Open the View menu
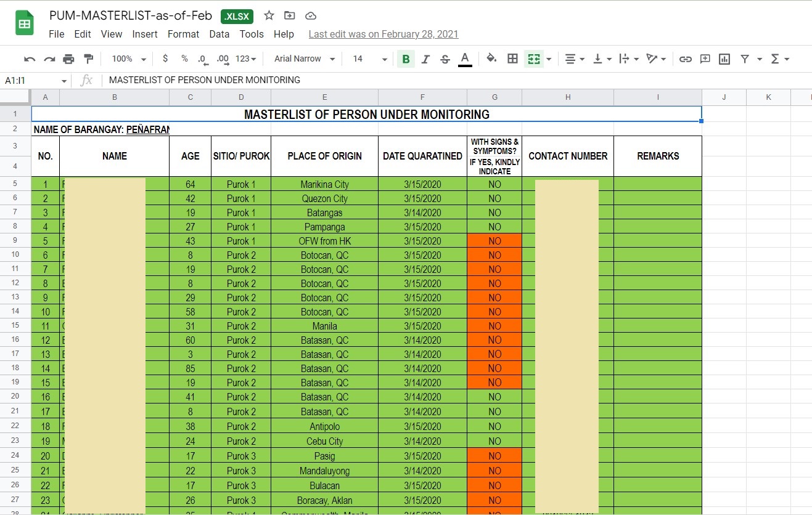The height and width of the screenshot is (515, 812). 112,34
